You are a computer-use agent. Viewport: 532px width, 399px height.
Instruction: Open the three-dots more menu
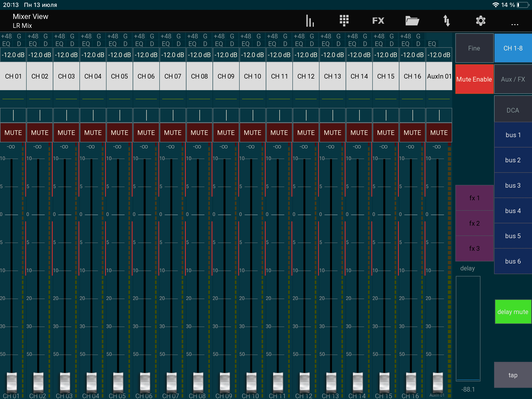(x=515, y=25)
